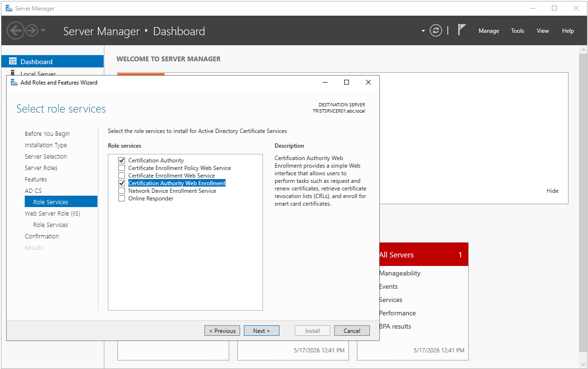The image size is (588, 369).
Task: Click the Add Roles wizard title icon
Action: tap(14, 82)
